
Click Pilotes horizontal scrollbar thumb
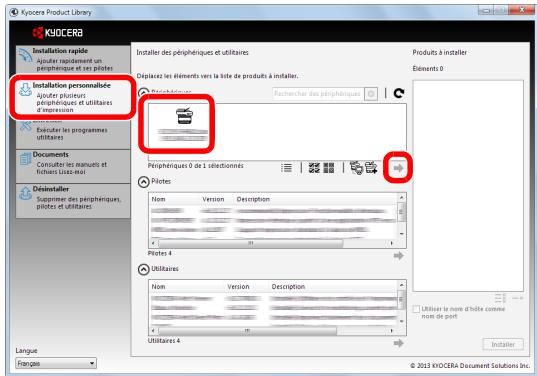pyautogui.click(x=250, y=243)
